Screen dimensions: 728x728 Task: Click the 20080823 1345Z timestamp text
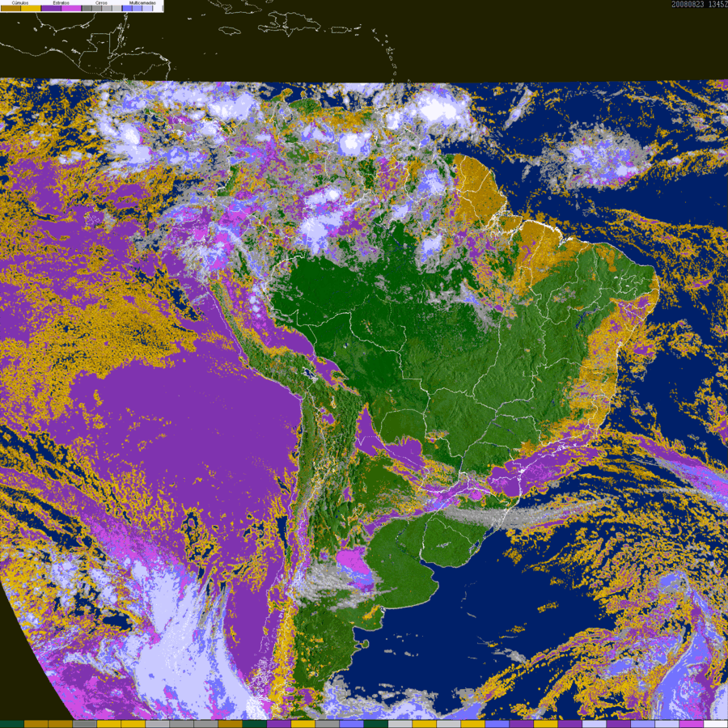click(699, 4)
